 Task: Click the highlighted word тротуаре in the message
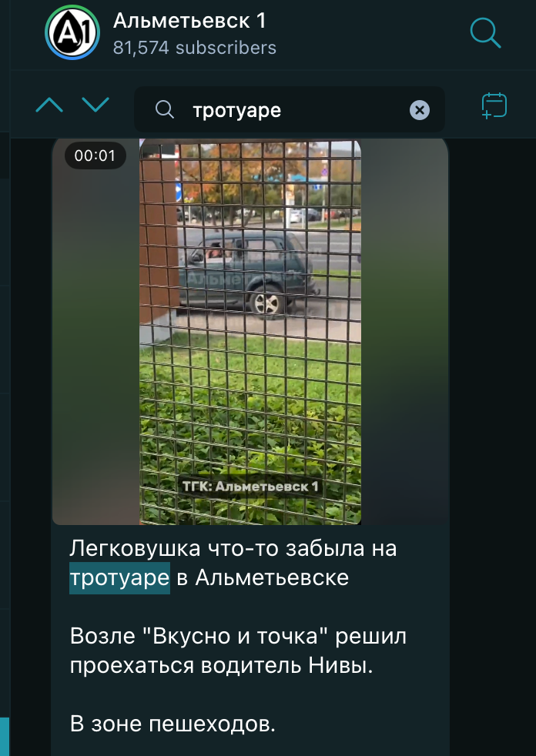[119, 577]
